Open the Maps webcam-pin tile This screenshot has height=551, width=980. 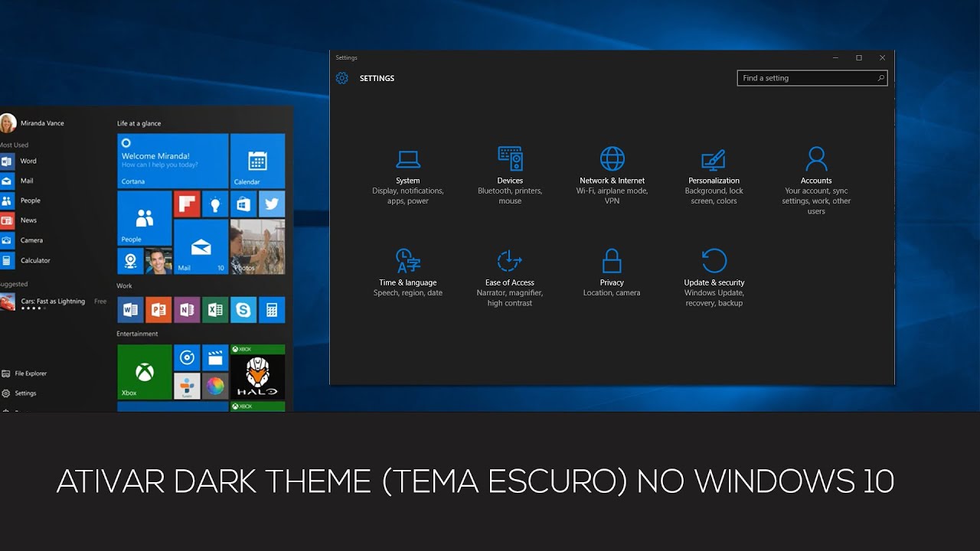[x=130, y=261]
